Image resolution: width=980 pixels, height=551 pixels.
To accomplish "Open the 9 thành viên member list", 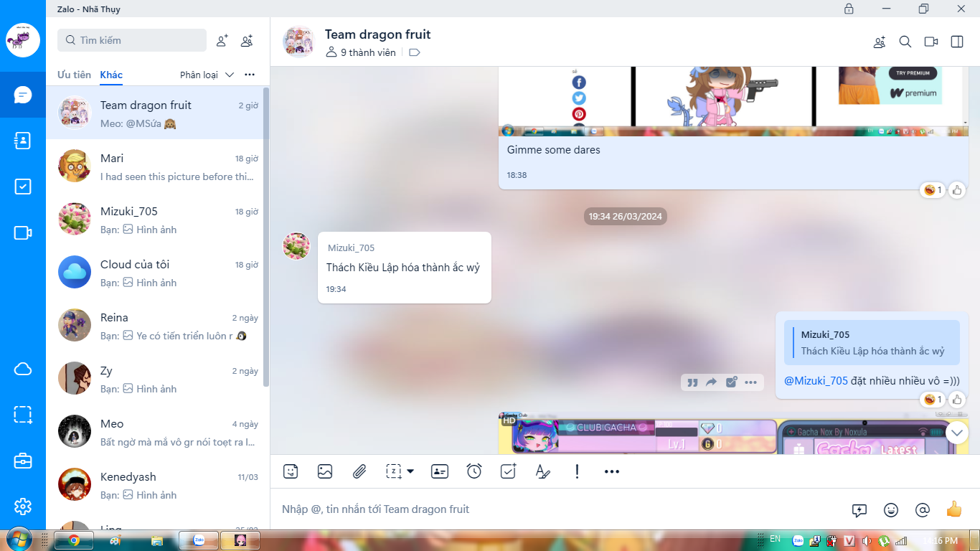I will (x=362, y=52).
